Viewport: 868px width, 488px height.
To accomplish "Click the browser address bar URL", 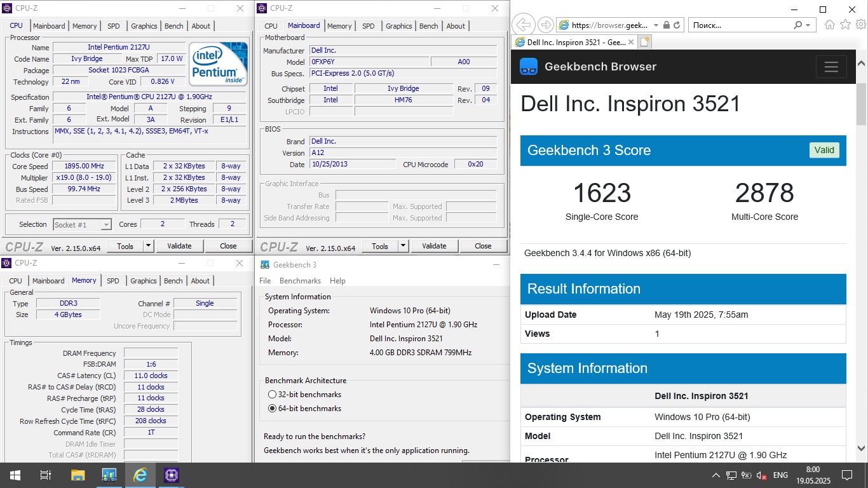I will point(610,25).
